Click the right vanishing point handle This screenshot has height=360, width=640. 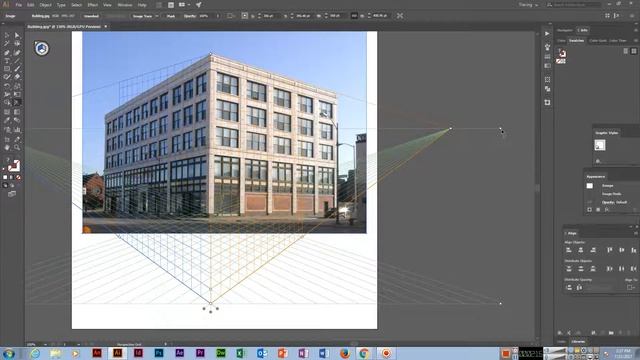pos(451,129)
